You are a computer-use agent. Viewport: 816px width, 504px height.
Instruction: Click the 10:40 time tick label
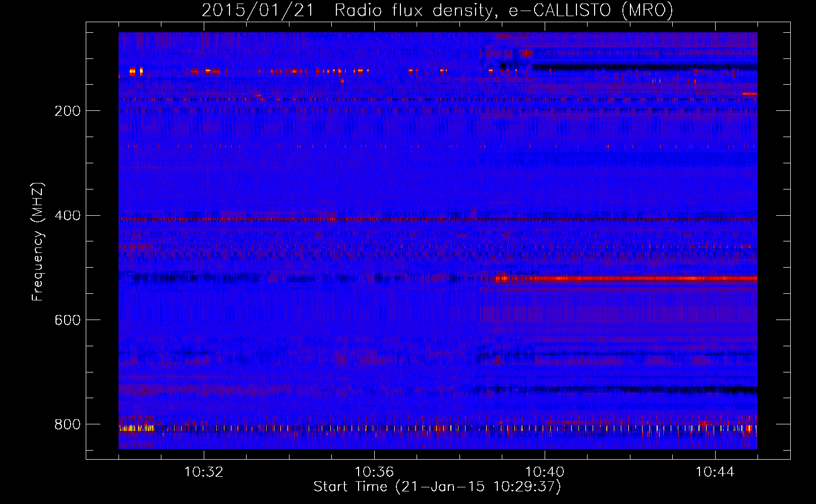tap(545, 472)
